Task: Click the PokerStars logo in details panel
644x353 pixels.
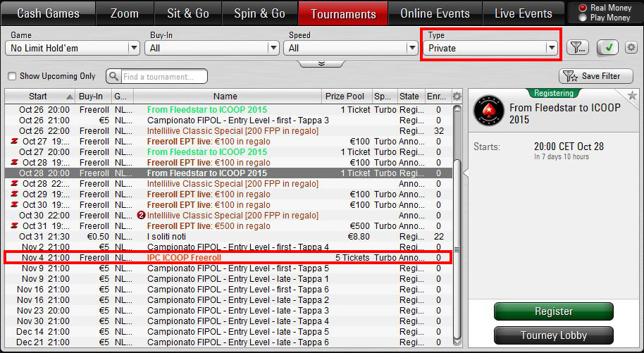Action: (x=489, y=110)
